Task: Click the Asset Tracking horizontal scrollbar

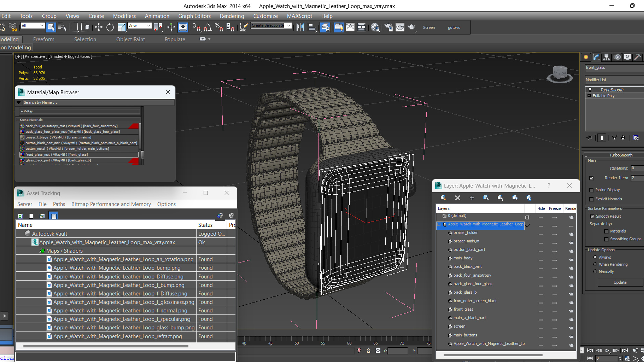Action: [x=106, y=346]
